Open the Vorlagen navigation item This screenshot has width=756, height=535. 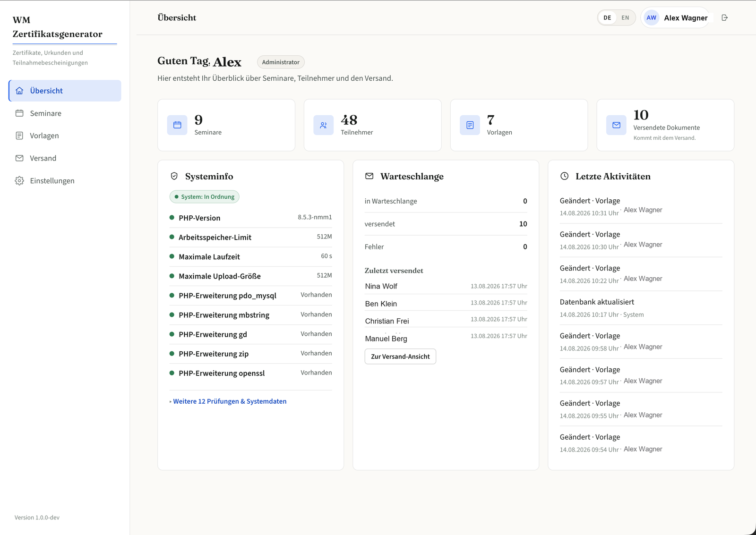tap(65, 136)
